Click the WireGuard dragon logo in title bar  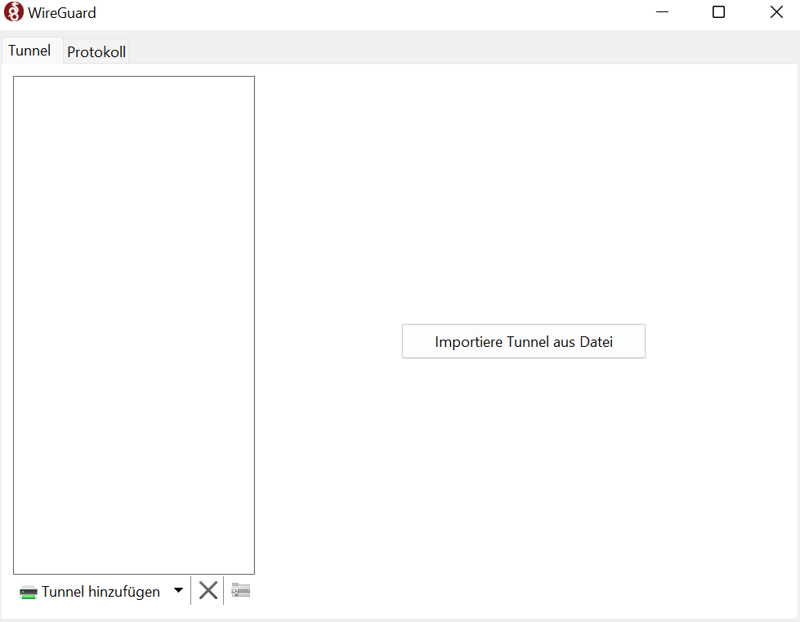click(14, 13)
